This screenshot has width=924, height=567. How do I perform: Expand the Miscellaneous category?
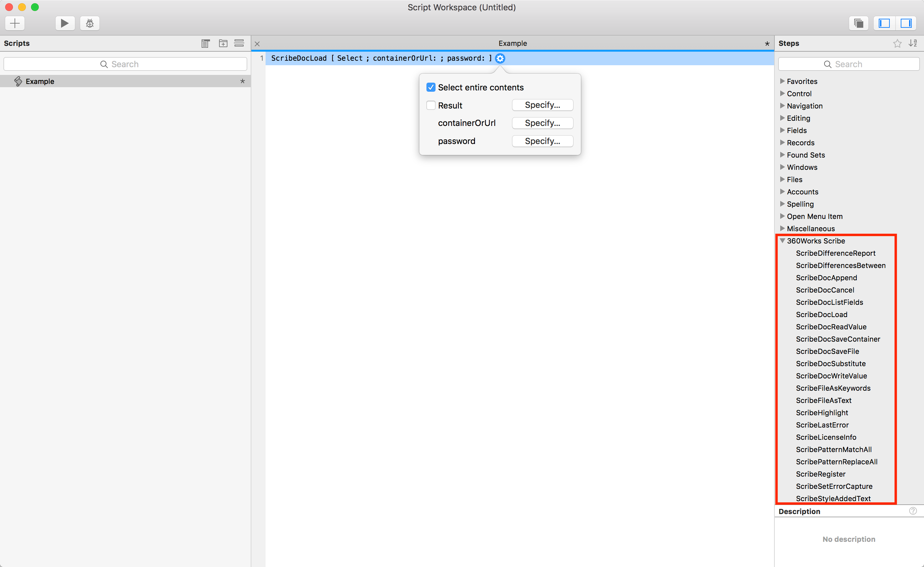point(782,228)
